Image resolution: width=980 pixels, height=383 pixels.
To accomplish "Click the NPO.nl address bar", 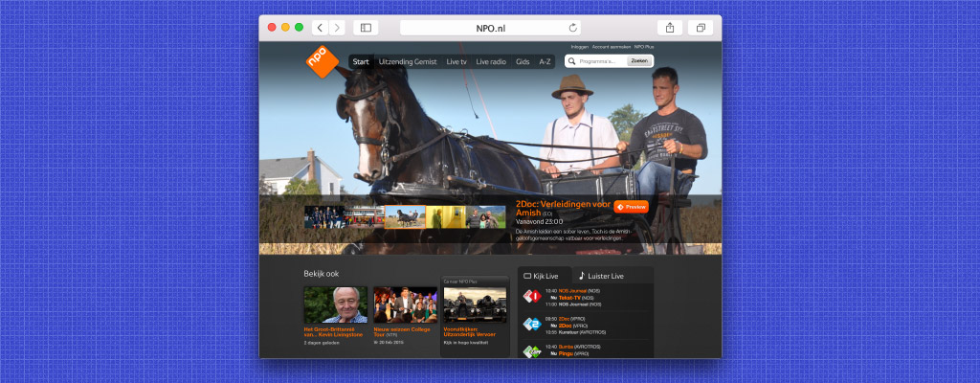I will [x=491, y=28].
